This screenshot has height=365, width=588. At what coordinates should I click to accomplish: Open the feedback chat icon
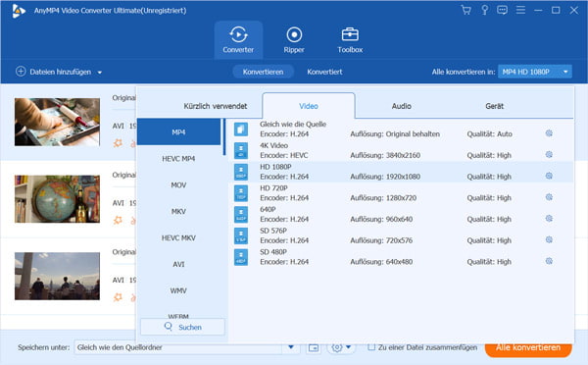coord(502,10)
